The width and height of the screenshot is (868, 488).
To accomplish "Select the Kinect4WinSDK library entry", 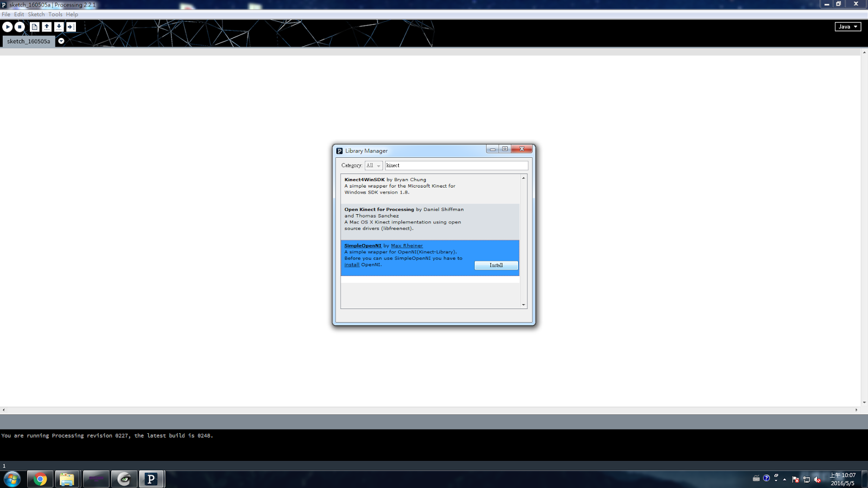I will click(430, 189).
